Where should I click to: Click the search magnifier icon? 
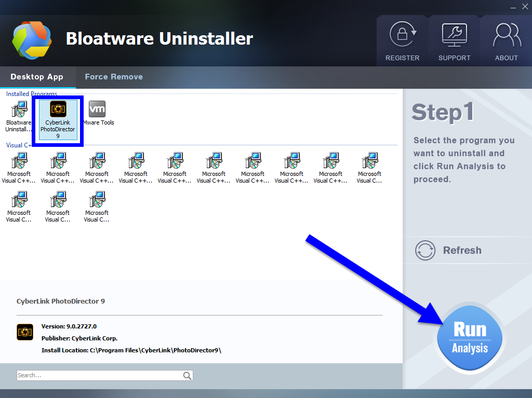(x=187, y=376)
